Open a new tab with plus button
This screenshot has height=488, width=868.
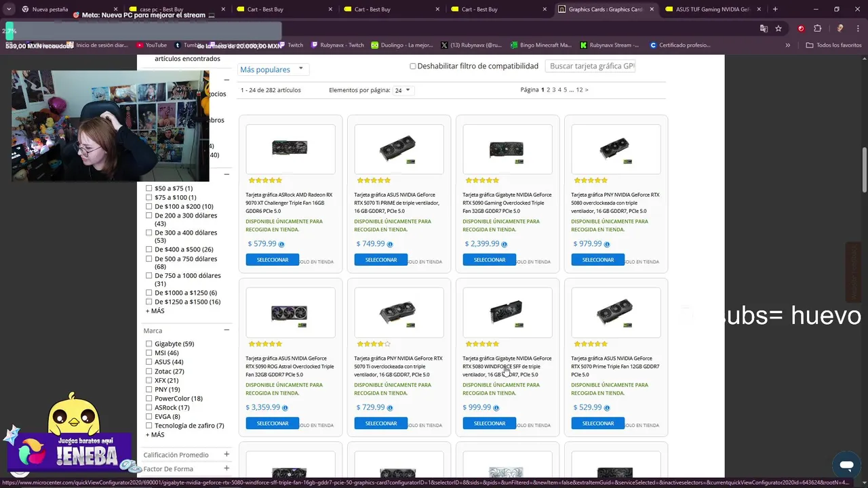pos(775,9)
